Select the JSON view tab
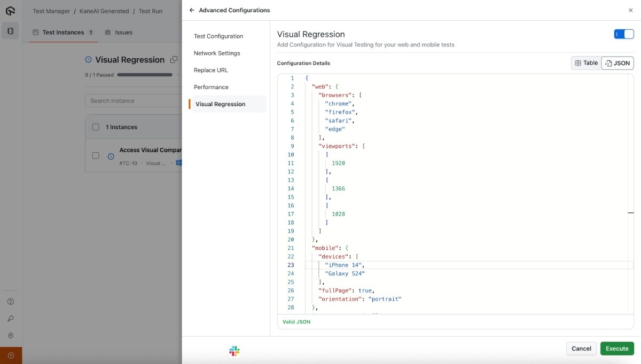The image size is (641, 364). (x=617, y=62)
